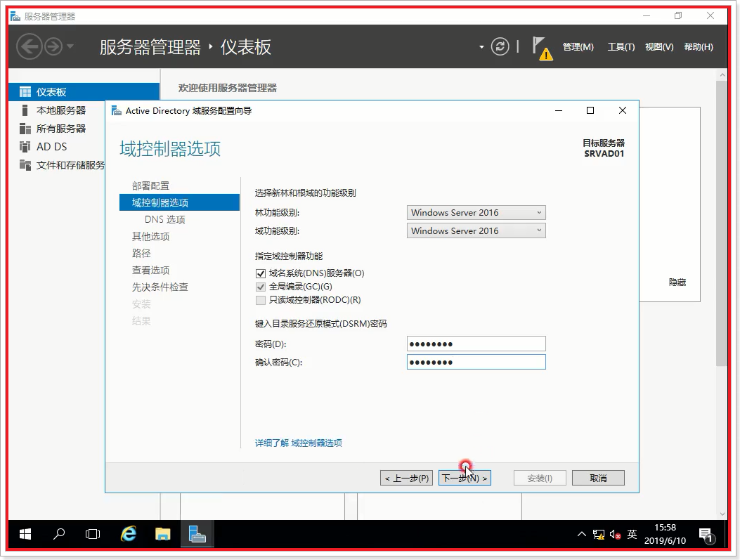Click the 确认密码(C) field
Screen dimensions: 740x560
pos(476,362)
